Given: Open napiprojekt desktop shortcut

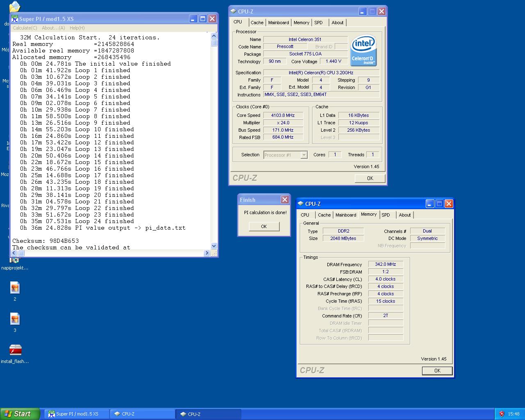Looking at the screenshot, I should click(15, 260).
